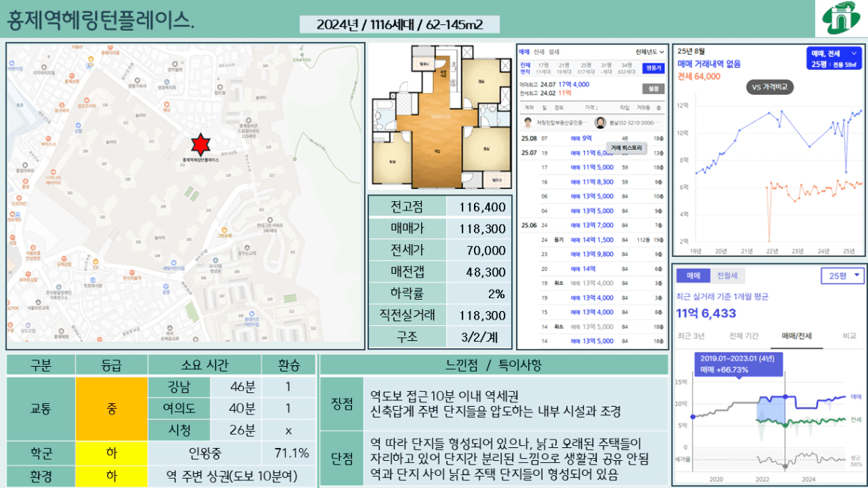
Task: Click the 매매 13억 7,000 transaction row
Action: click(592, 225)
